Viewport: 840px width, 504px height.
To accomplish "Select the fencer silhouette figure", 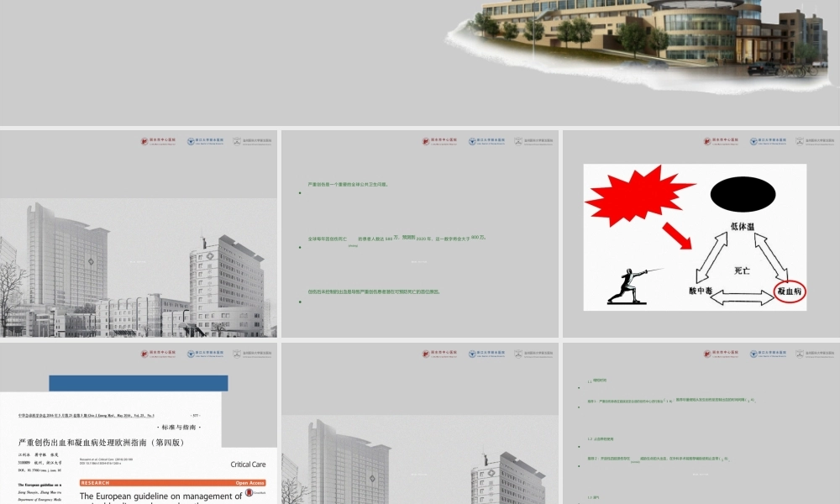I will click(x=626, y=286).
